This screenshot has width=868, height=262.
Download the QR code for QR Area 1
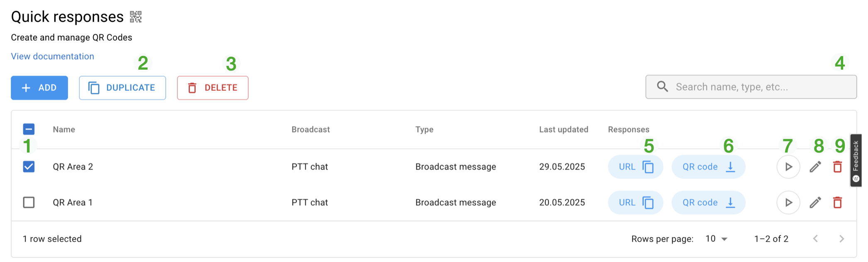point(708,202)
